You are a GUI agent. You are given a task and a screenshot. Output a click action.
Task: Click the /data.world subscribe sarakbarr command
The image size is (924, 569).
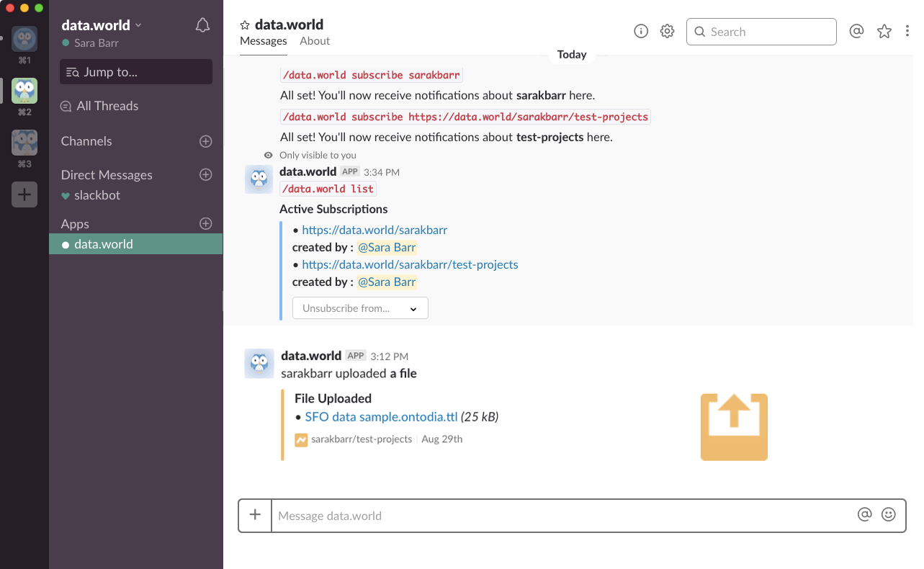click(371, 76)
